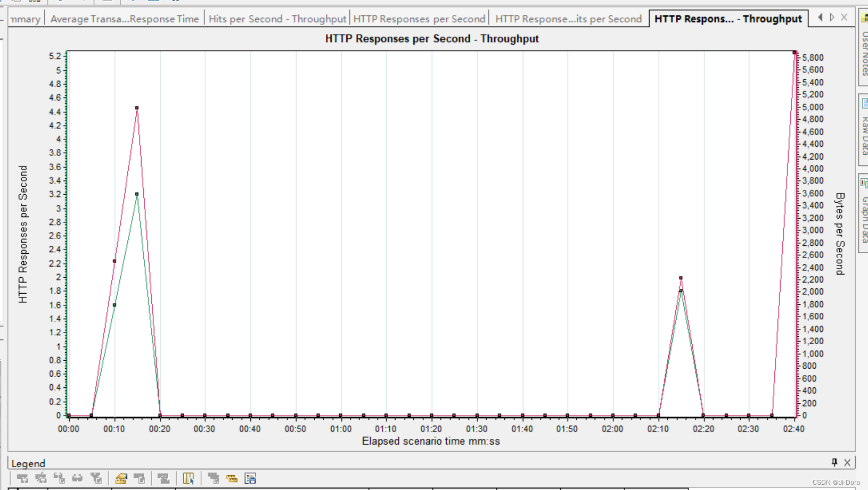
Task: Click pink data point at 00:10
Action: coord(114,261)
